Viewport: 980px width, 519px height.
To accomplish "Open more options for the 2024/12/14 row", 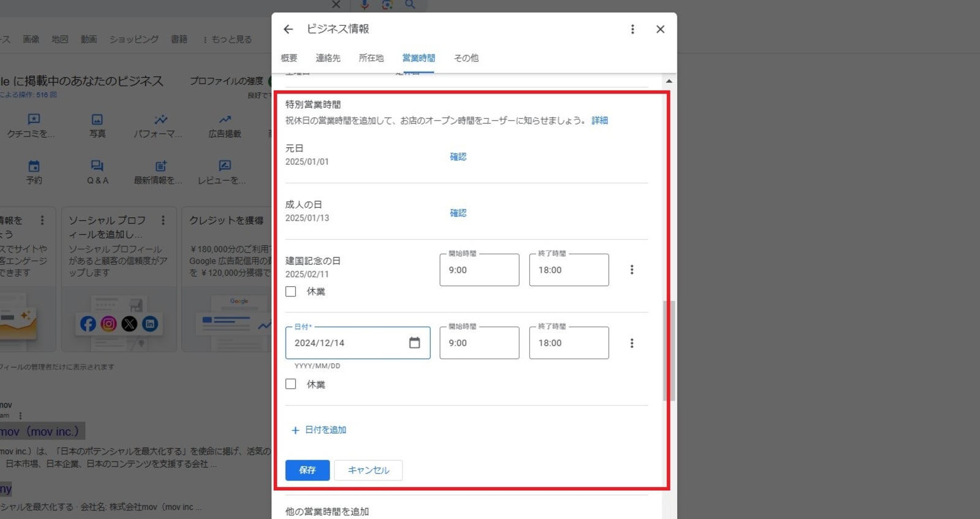I will (x=631, y=343).
